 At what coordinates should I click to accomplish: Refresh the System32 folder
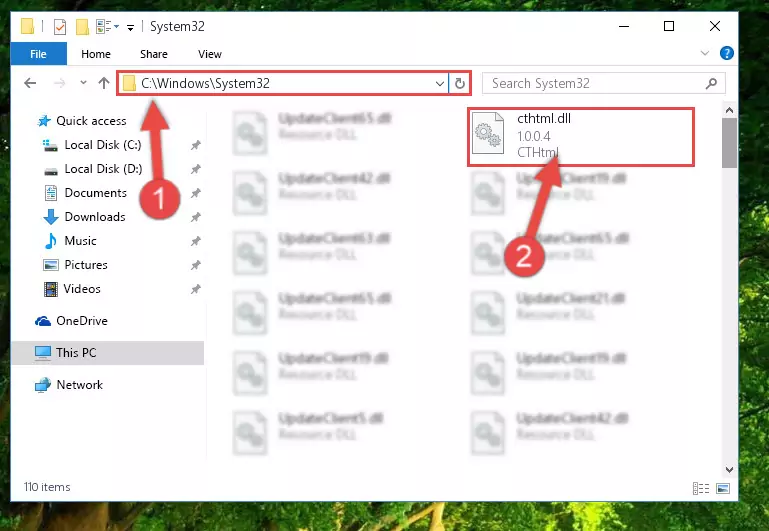click(x=460, y=83)
